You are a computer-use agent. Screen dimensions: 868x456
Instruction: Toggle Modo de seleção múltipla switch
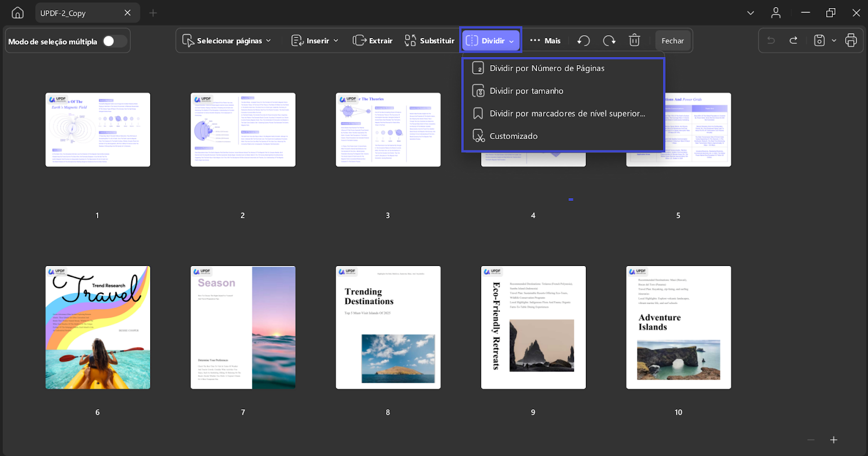tap(114, 41)
